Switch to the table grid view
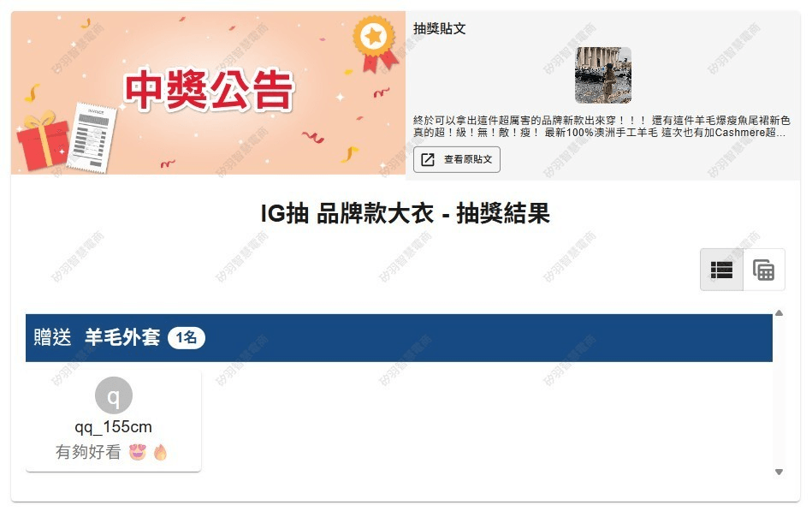812x511 pixels. [764, 270]
